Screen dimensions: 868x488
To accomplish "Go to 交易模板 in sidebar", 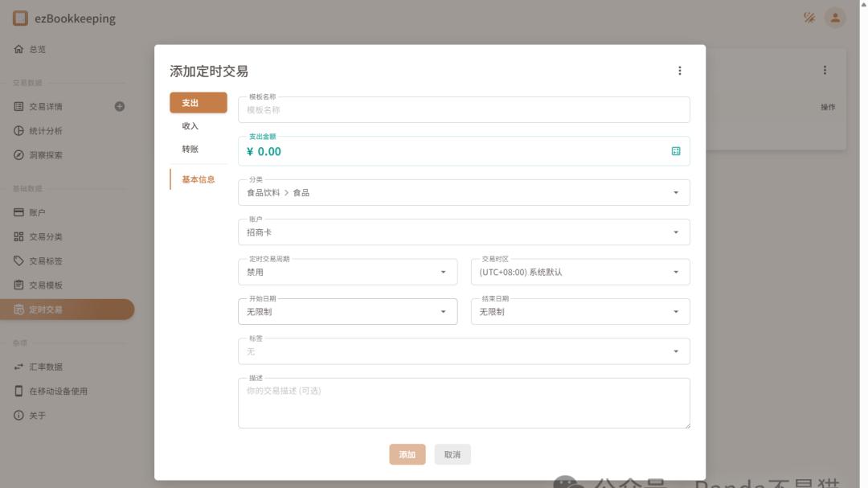I will 67,285.
